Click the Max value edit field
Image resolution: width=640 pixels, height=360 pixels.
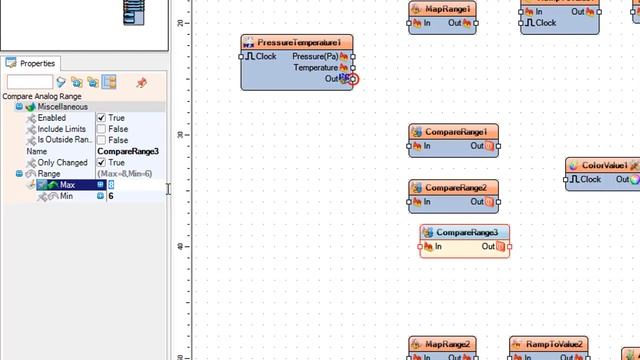click(136, 185)
